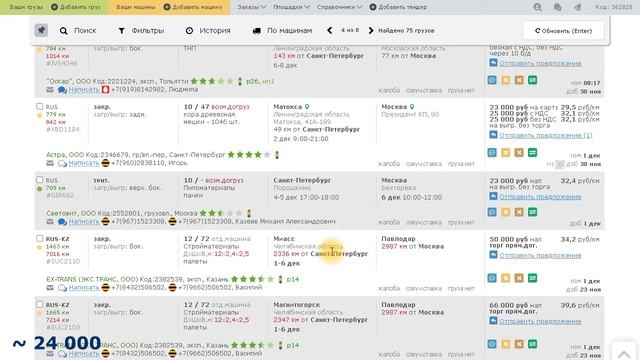Check the box for Миасс–Павлодар cargo
This screenshot has width=640, height=360.
[x=40, y=238]
